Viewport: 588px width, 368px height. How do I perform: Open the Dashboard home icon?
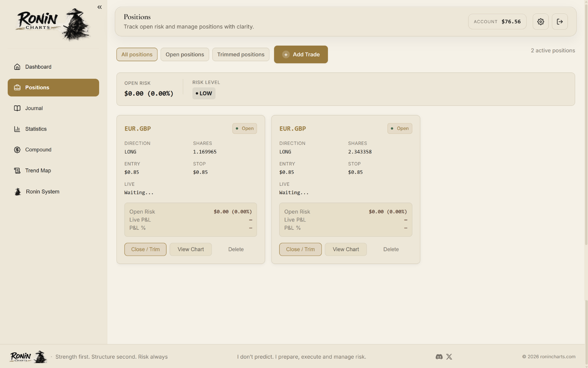click(x=17, y=67)
